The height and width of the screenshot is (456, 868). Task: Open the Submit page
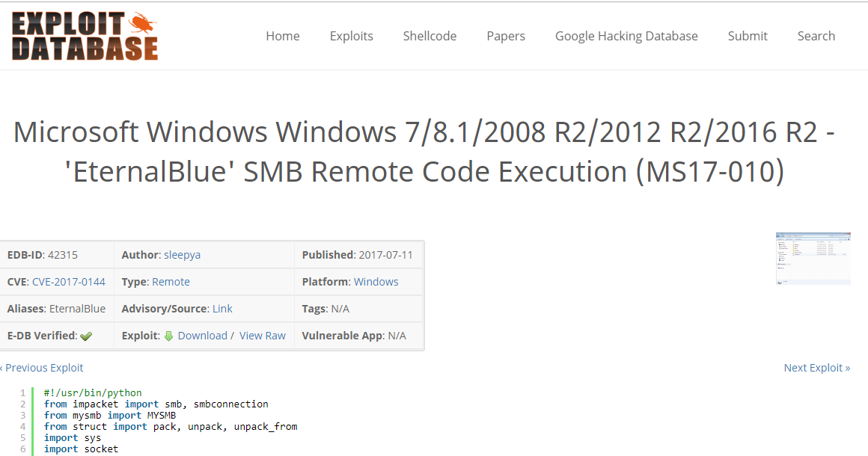[748, 36]
